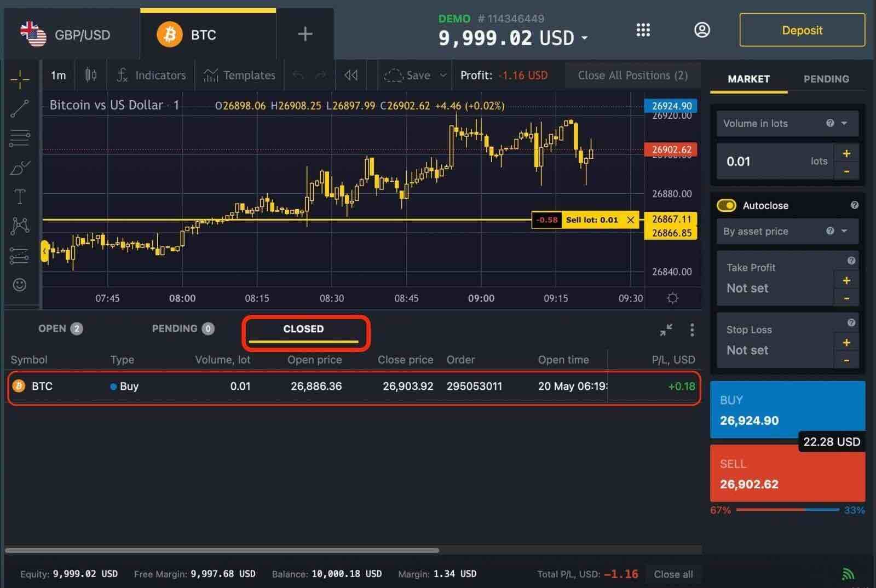The width and height of the screenshot is (876, 588).
Task: Collapse the positions panel
Action: (666, 330)
